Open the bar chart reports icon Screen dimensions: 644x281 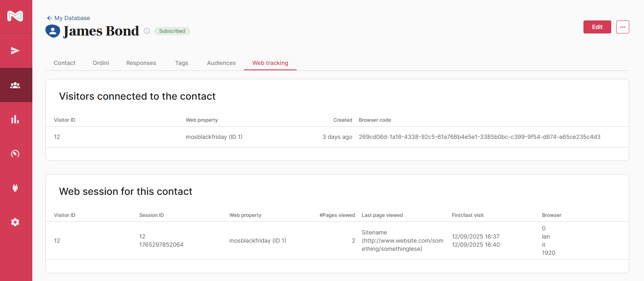pos(15,119)
